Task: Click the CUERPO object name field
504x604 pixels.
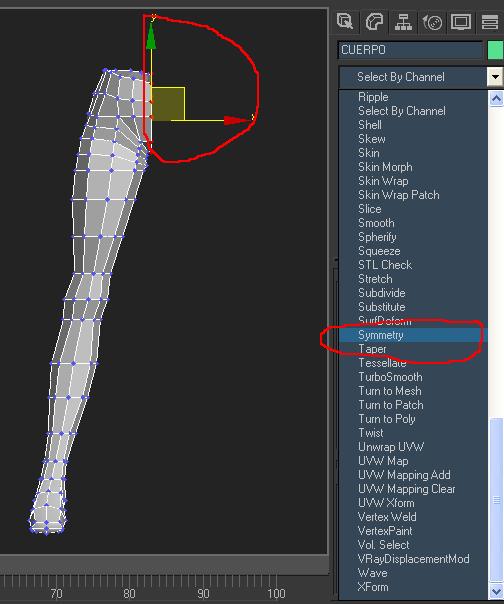Action: pyautogui.click(x=410, y=50)
